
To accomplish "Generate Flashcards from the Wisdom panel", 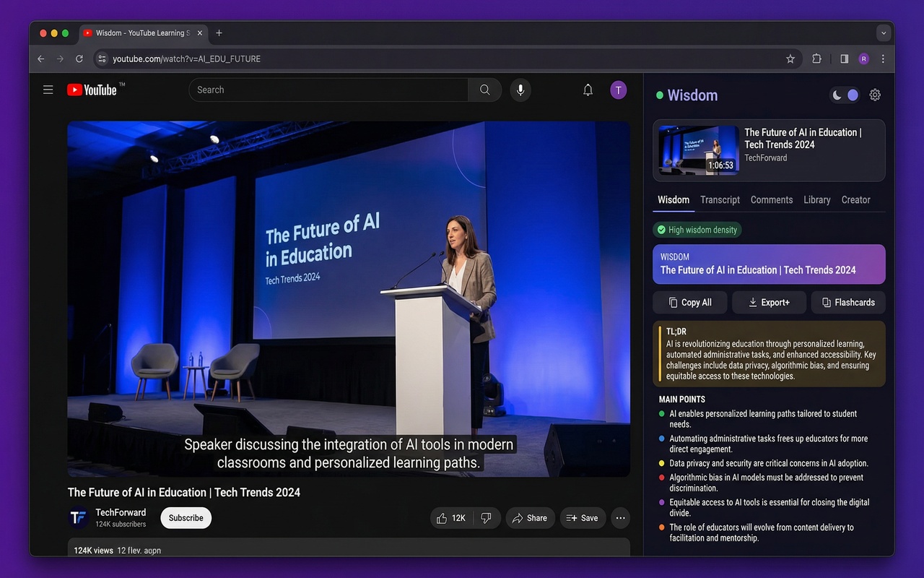I will coord(847,302).
